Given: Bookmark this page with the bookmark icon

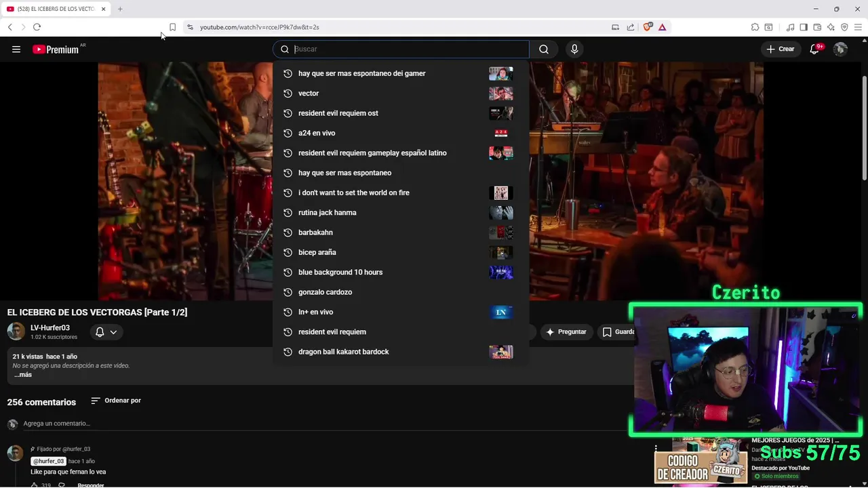Looking at the screenshot, I should click(x=172, y=27).
